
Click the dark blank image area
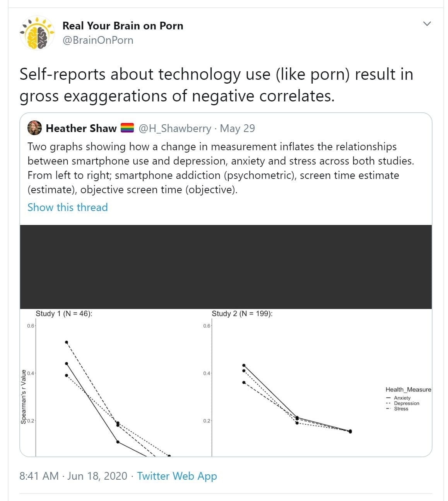(226, 267)
